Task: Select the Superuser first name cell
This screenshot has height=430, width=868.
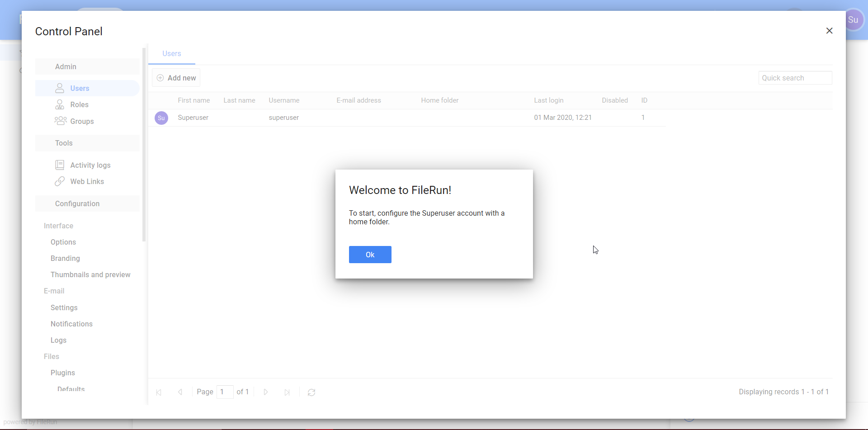Action: pyautogui.click(x=193, y=118)
